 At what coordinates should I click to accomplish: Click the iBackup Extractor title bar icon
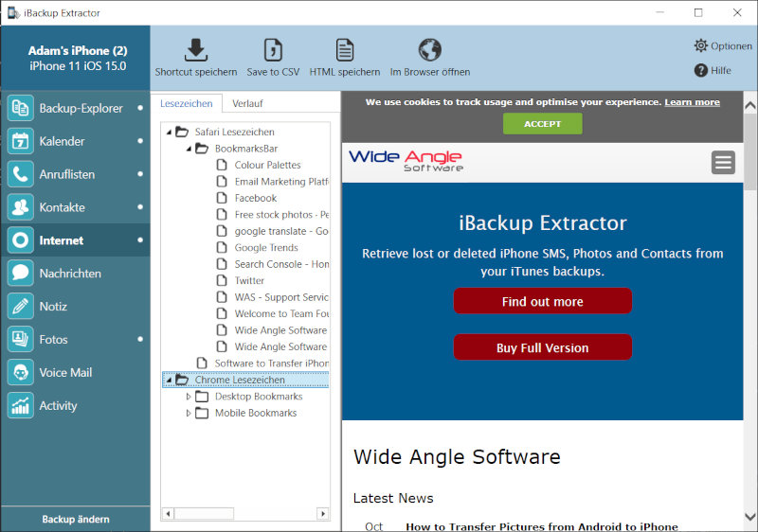(x=13, y=12)
